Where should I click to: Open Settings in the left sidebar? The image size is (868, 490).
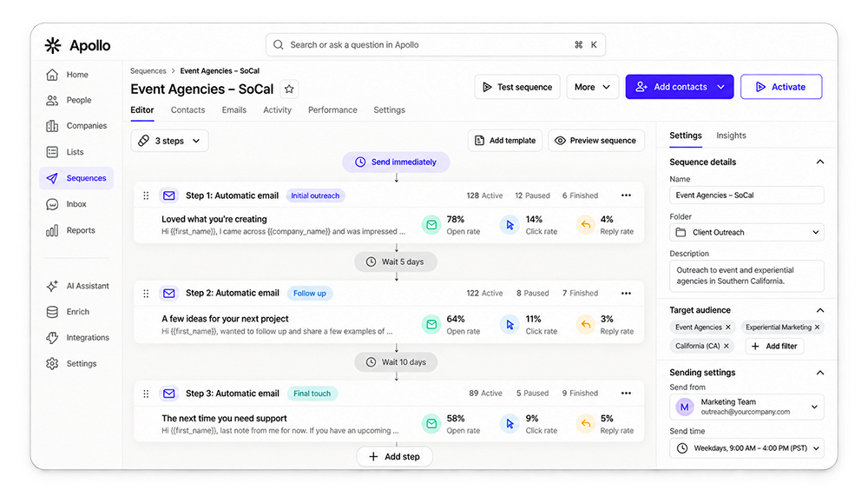(72, 364)
